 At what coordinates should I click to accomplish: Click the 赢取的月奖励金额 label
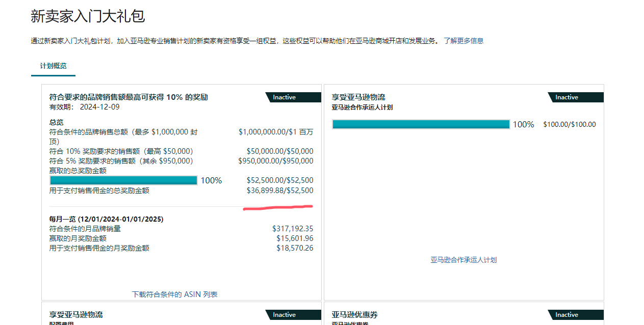point(78,238)
